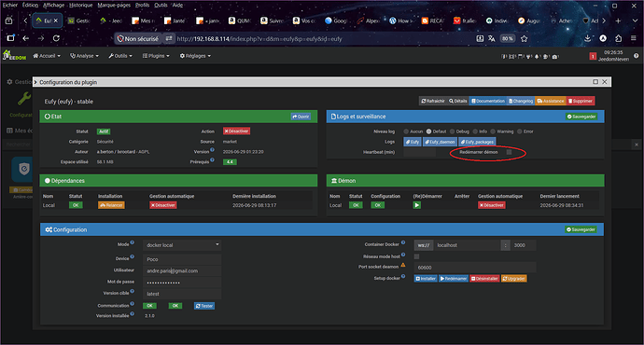Click into the Port socket deamon field
Screen dimensions: 644x345
[475, 268]
